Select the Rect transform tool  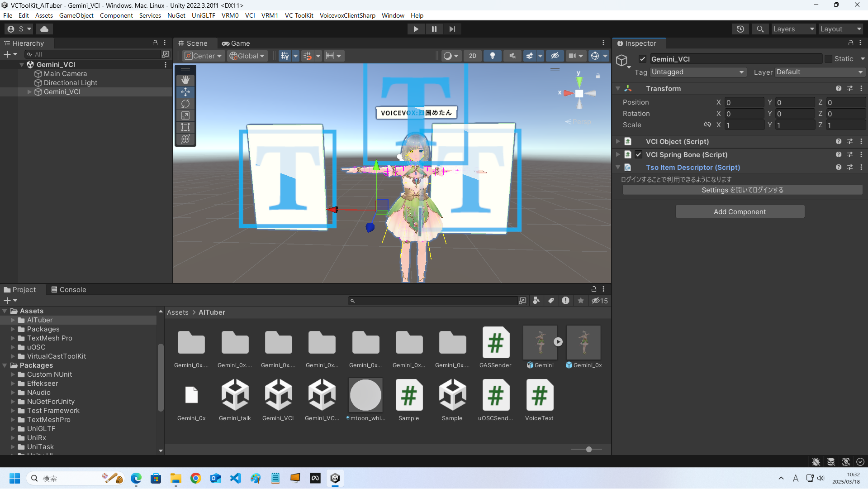point(185,127)
